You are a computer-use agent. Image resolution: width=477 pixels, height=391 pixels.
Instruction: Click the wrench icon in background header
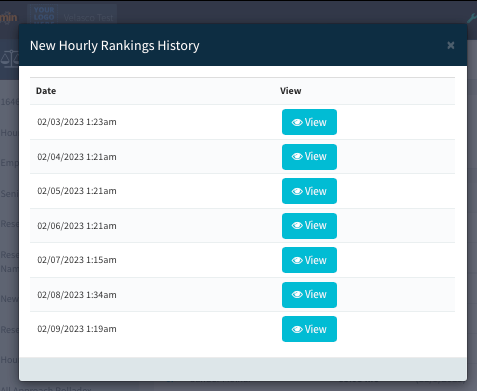tap(472, 18)
